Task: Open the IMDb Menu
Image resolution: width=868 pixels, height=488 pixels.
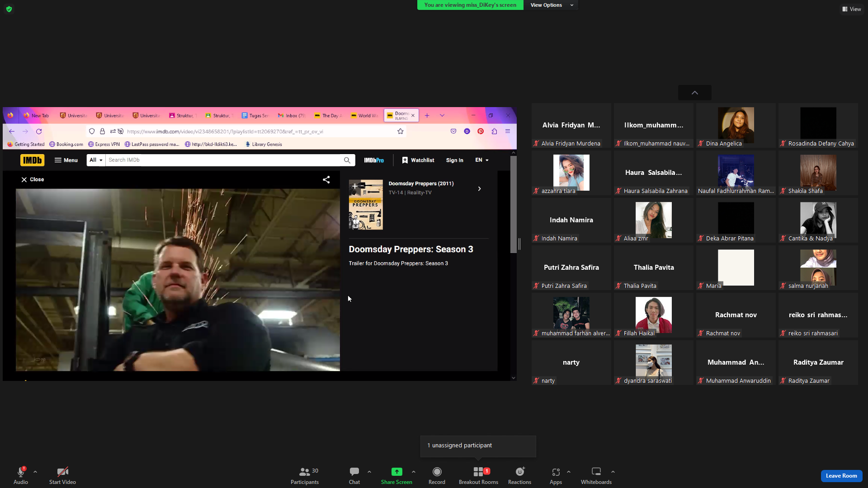Action: (x=66, y=160)
